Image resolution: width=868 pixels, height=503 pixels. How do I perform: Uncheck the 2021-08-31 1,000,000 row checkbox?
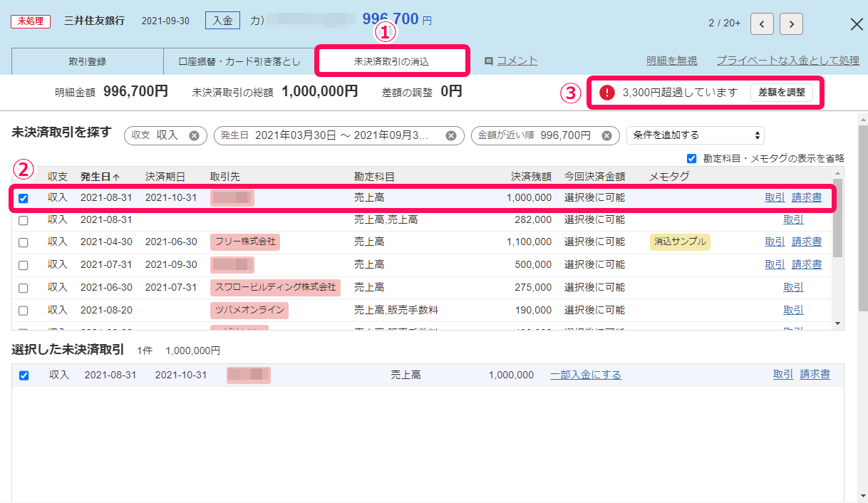tap(24, 198)
